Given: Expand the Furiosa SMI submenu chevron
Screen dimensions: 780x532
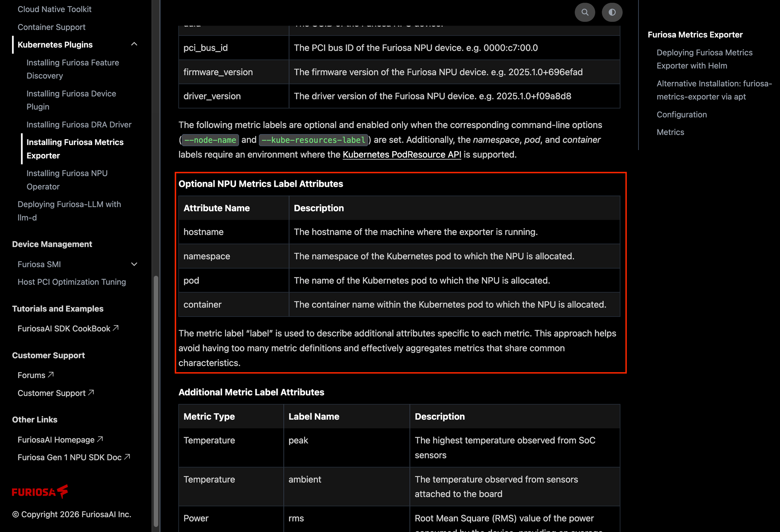Looking at the screenshot, I should click(134, 264).
